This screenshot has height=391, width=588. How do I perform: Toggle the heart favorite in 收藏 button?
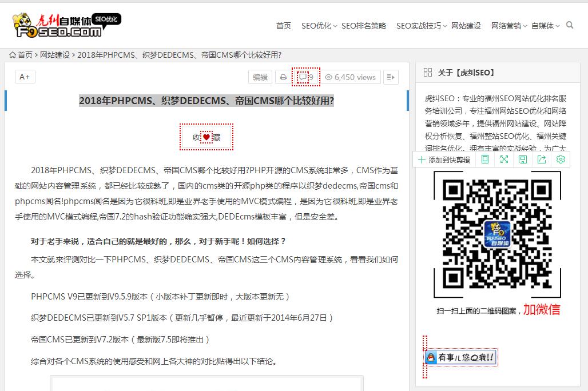[x=206, y=135]
